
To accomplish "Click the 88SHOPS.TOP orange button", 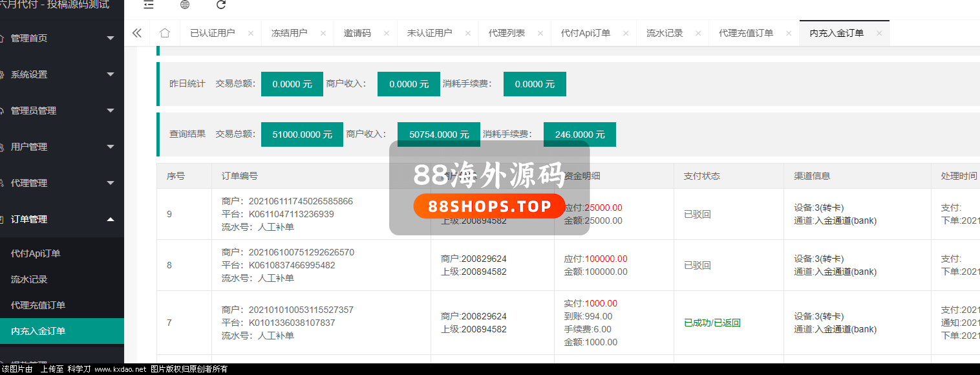I will [x=489, y=206].
